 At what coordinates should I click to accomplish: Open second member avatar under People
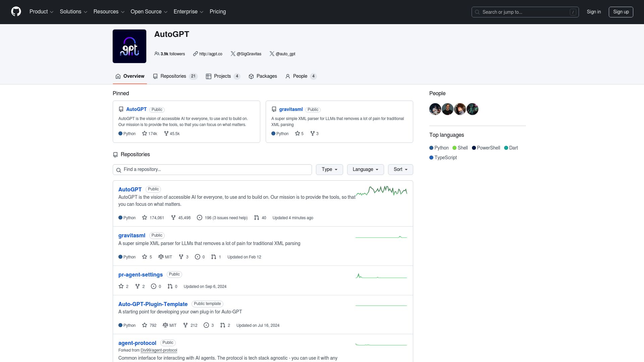pyautogui.click(x=447, y=109)
